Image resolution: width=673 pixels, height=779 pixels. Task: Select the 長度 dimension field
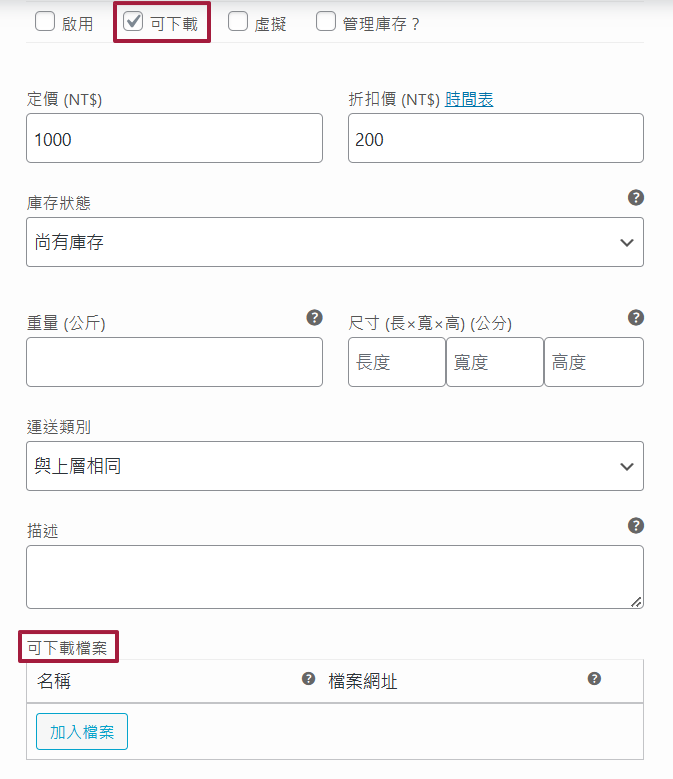click(x=396, y=362)
